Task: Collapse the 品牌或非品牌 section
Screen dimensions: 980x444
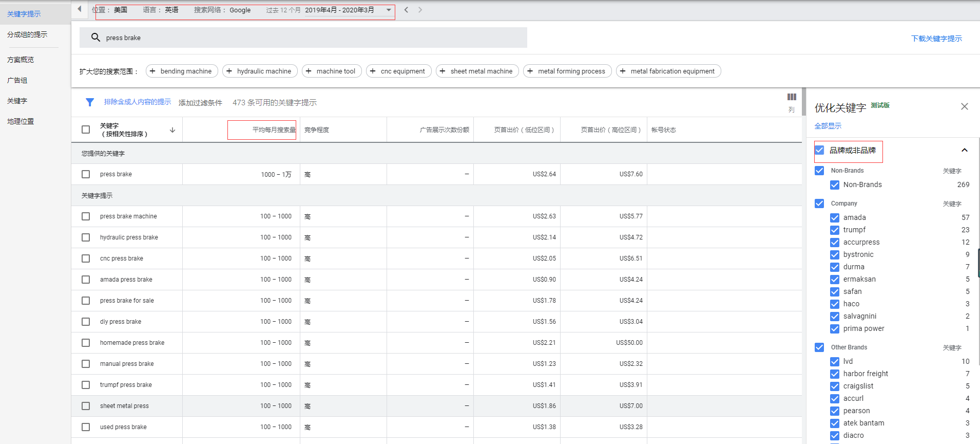Action: point(964,150)
